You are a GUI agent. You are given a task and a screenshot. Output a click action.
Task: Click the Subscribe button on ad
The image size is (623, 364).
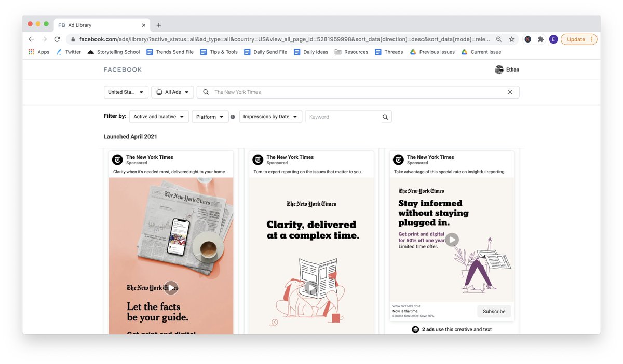pos(494,311)
